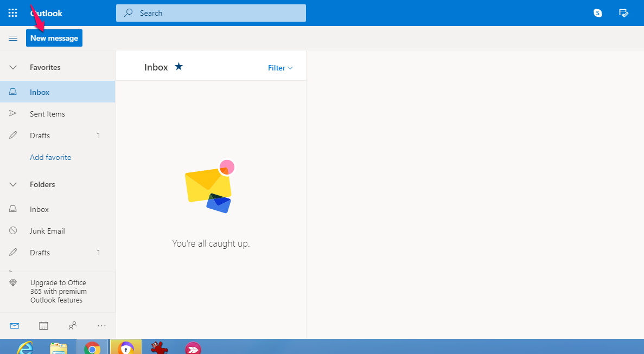The width and height of the screenshot is (644, 354).
Task: Click the Folders Inbox tray icon
Action: (12, 209)
